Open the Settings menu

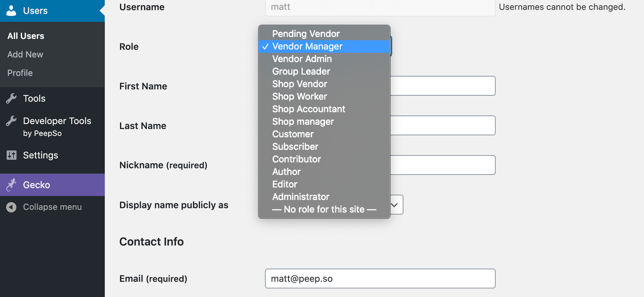(x=52, y=155)
